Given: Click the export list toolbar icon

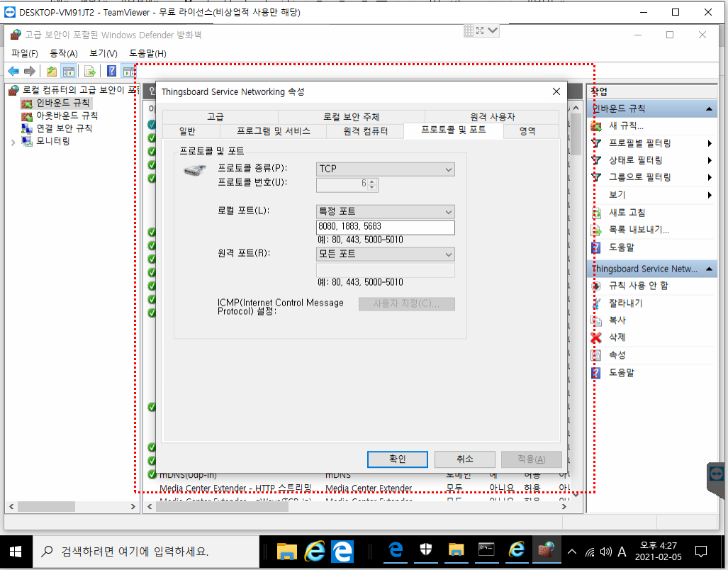Looking at the screenshot, I should (x=89, y=71).
